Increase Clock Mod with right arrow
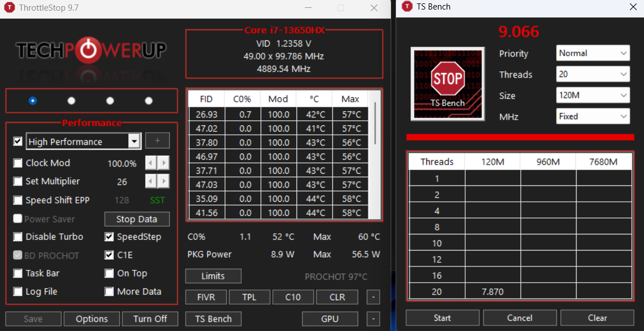This screenshot has height=331, width=644. click(x=164, y=163)
